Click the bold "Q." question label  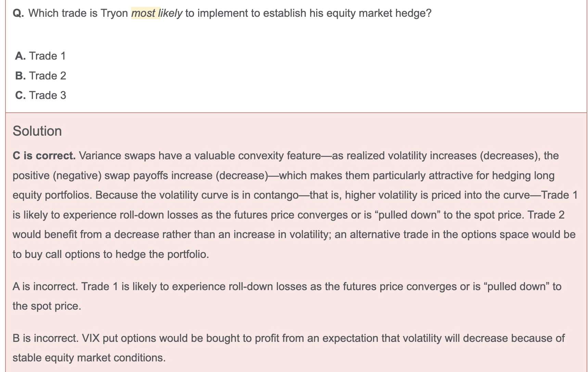pyautogui.click(x=18, y=13)
